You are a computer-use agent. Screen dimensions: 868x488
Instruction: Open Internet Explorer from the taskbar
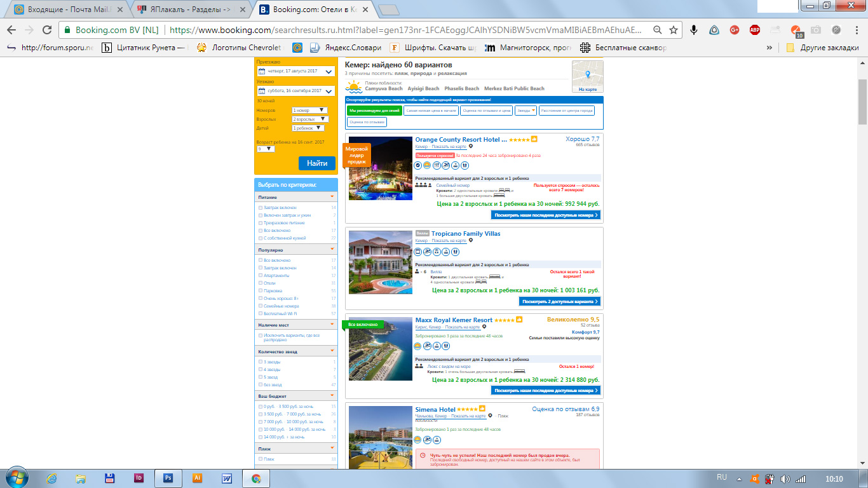click(52, 478)
